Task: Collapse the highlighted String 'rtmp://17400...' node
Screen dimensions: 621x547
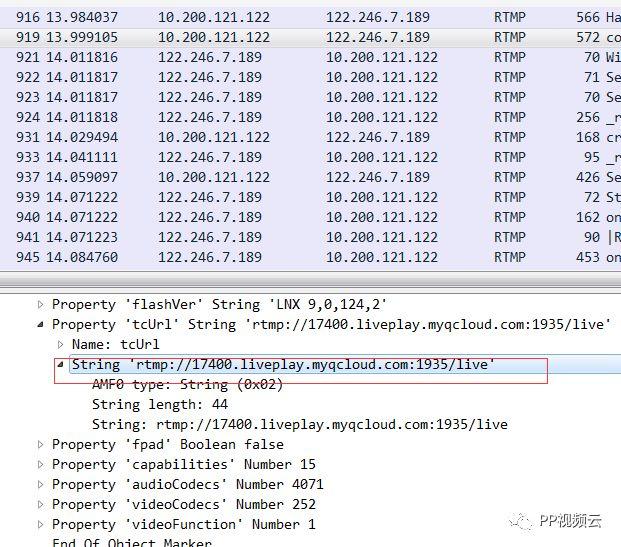Action: coord(61,364)
